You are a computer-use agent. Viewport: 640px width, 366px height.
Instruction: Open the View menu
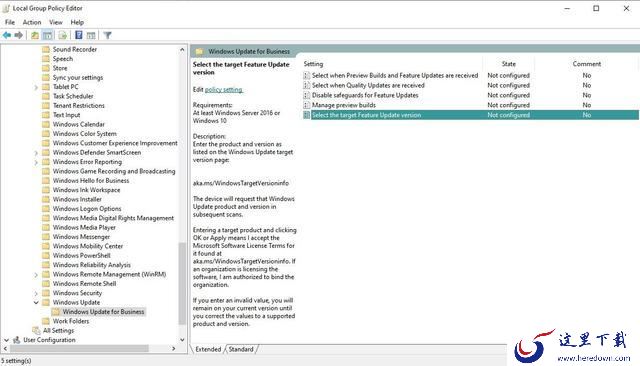(x=56, y=22)
